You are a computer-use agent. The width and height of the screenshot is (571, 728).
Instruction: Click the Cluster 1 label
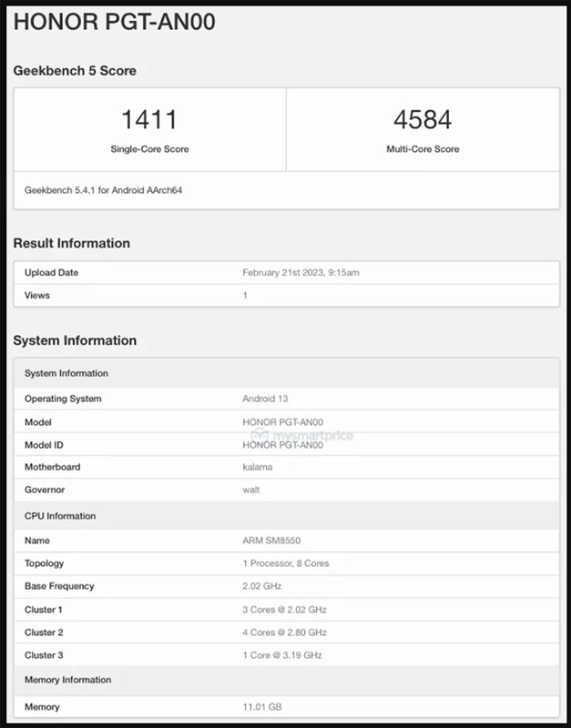pyautogui.click(x=44, y=610)
